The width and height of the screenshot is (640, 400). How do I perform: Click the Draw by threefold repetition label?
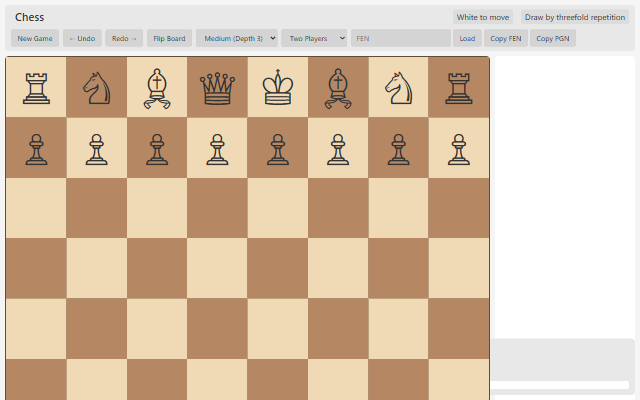(x=575, y=17)
